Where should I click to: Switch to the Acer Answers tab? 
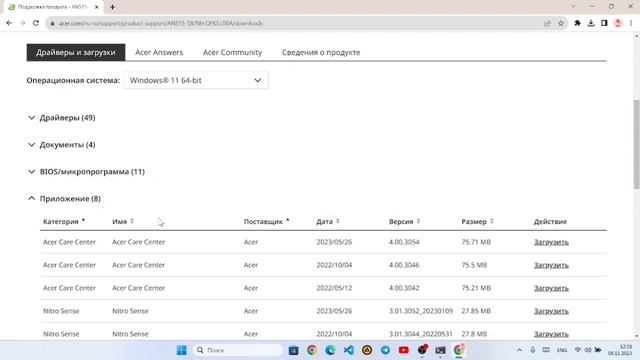pos(159,53)
